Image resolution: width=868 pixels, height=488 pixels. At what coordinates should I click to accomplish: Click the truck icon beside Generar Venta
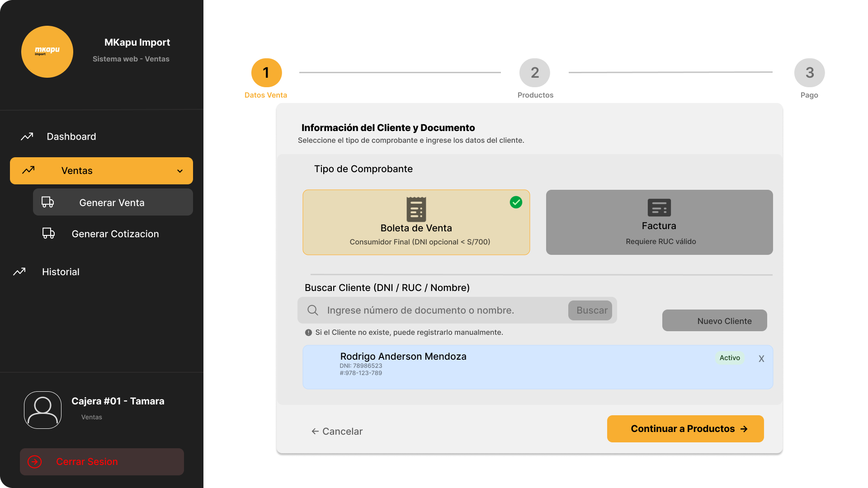coord(48,202)
